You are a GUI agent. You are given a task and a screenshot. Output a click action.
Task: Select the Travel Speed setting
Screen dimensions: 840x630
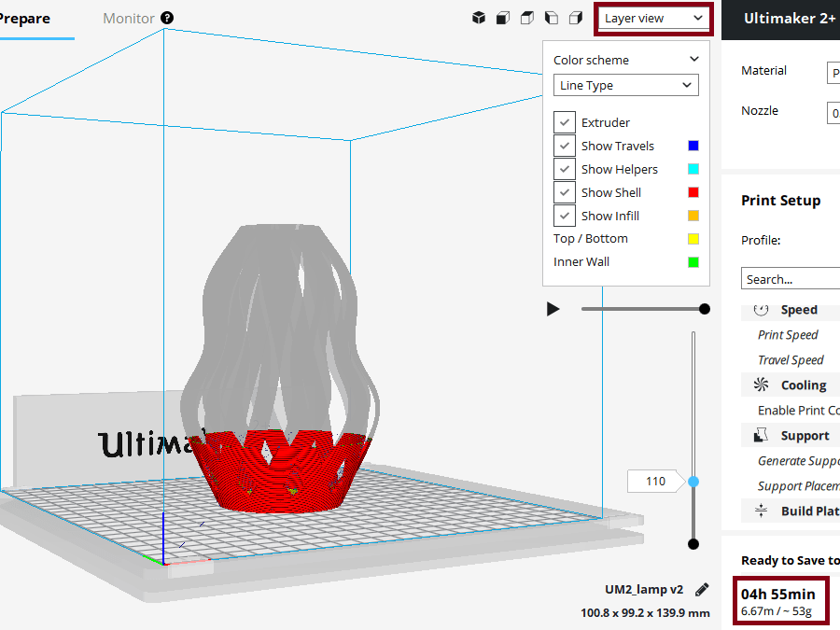791,360
